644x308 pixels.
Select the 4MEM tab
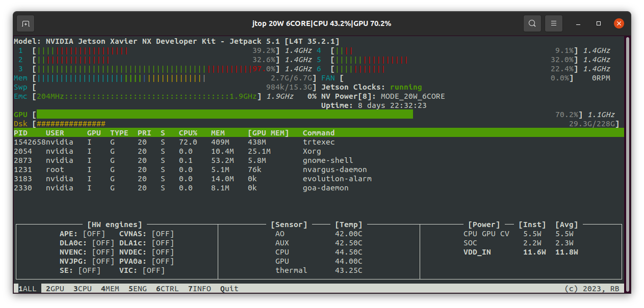[x=110, y=289]
